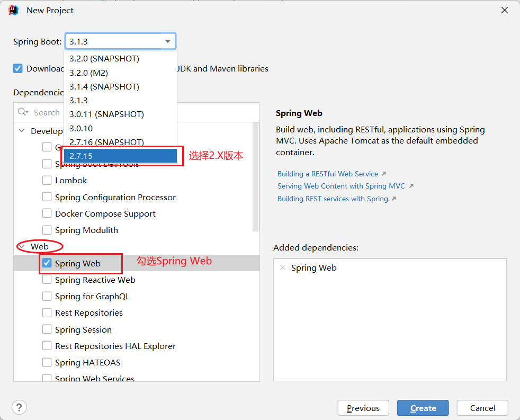The height and width of the screenshot is (420, 520).
Task: Open Serving Web Content with Spring MVC link
Action: click(x=341, y=186)
